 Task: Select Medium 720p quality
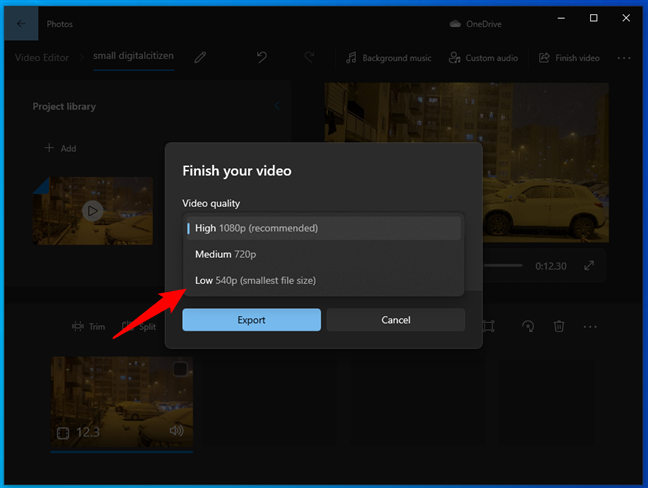tap(324, 254)
